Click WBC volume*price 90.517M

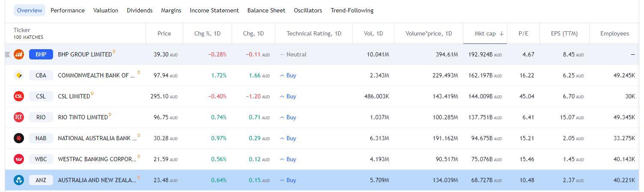click(x=447, y=159)
